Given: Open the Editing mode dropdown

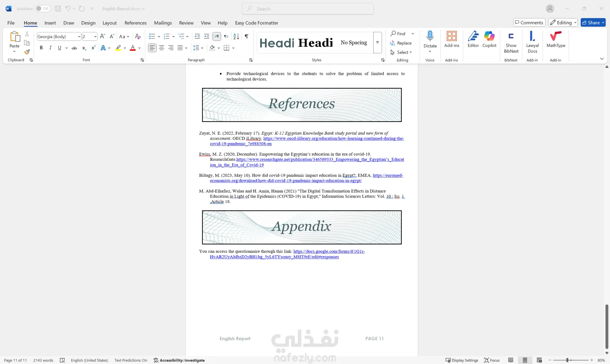Looking at the screenshot, I should click(563, 23).
